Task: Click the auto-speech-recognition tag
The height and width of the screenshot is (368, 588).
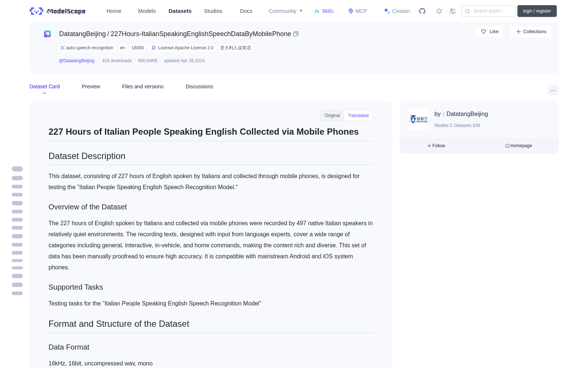Action: tap(87, 48)
